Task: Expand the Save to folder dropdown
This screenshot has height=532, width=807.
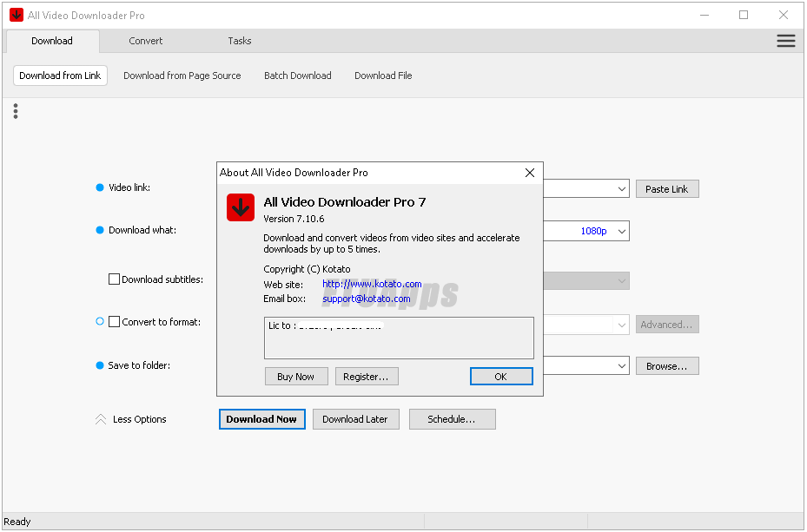Action: [622, 366]
